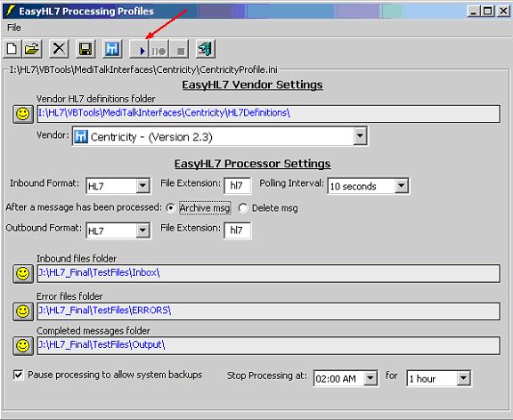Image resolution: width=513 pixels, height=420 pixels.
Task: Select the Delete msg radio button
Action: click(243, 208)
